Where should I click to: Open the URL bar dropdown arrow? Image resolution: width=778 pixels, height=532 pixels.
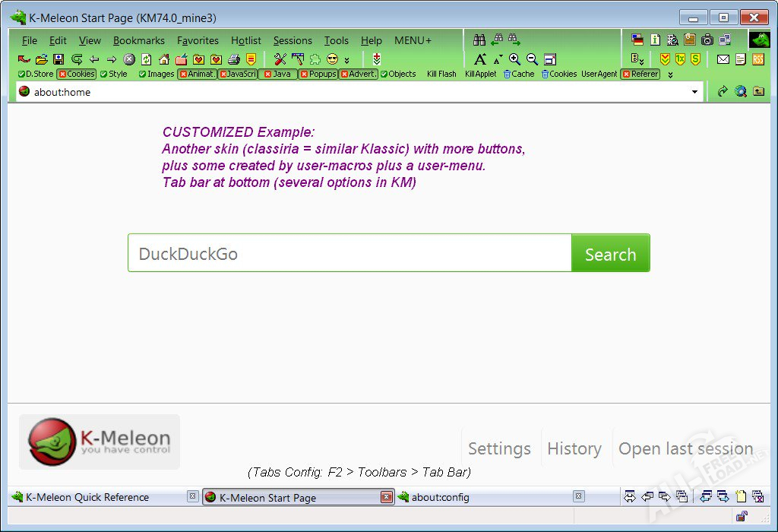tap(694, 92)
